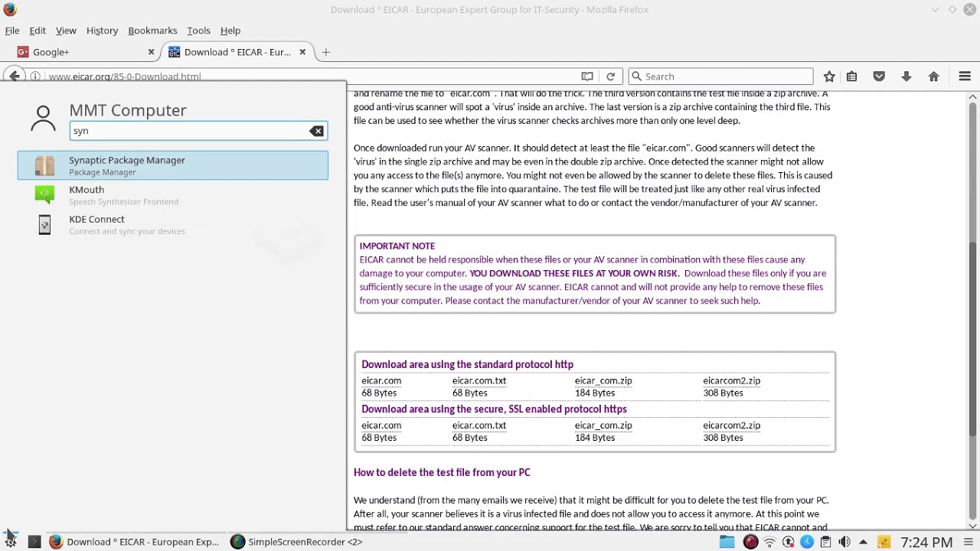980x551 pixels.
Task: Open the panel options menu beside the clock
Action: (967, 542)
